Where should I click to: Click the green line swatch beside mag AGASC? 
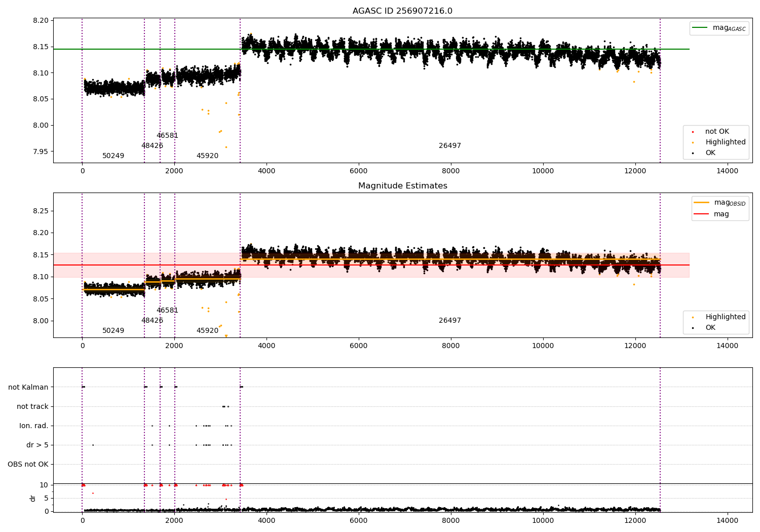(700, 28)
